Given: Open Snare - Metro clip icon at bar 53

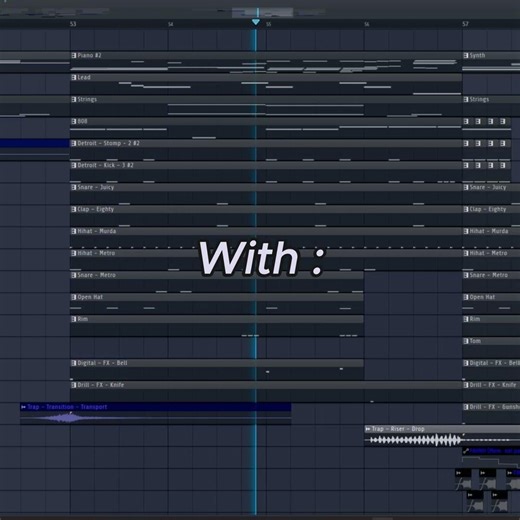Looking at the screenshot, I should pos(74,275).
